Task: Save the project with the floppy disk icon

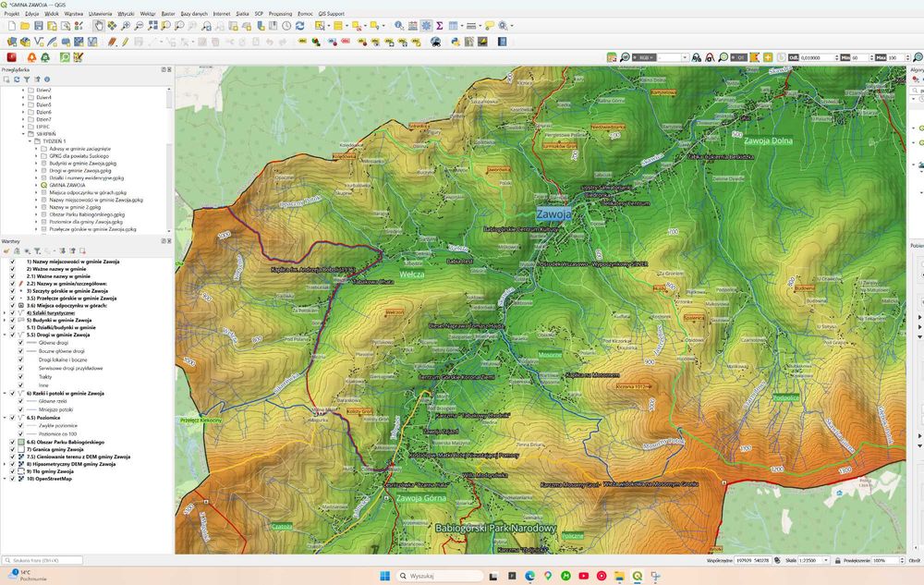Action: pos(38,26)
